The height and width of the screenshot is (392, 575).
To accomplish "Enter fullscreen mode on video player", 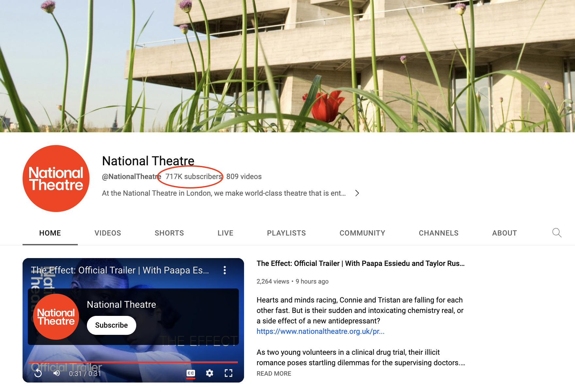I will pos(228,373).
